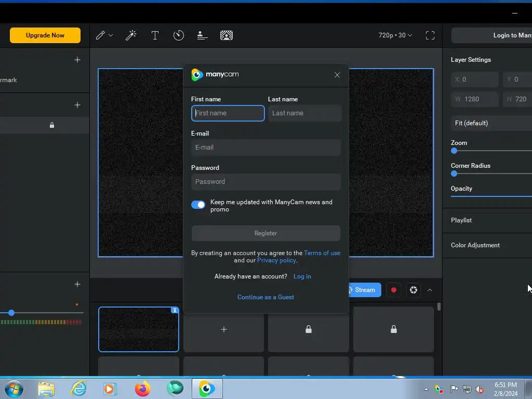Click the plus icon above volume slider

(x=77, y=284)
